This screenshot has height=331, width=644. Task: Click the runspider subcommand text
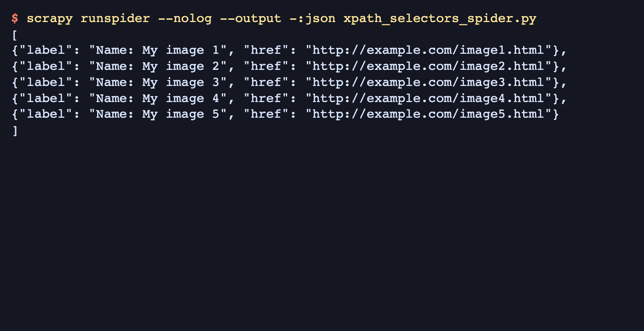click(x=115, y=19)
